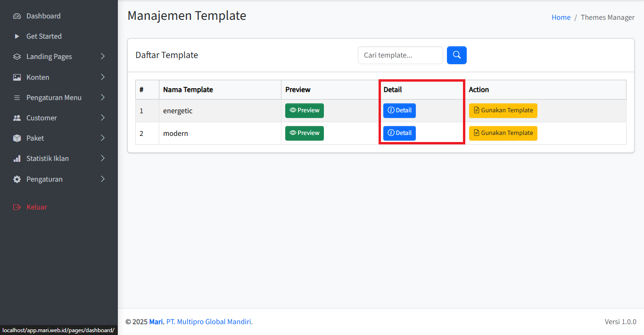This screenshot has height=335, width=644.
Task: Click the Landing Pages layers icon
Action: (x=17, y=57)
